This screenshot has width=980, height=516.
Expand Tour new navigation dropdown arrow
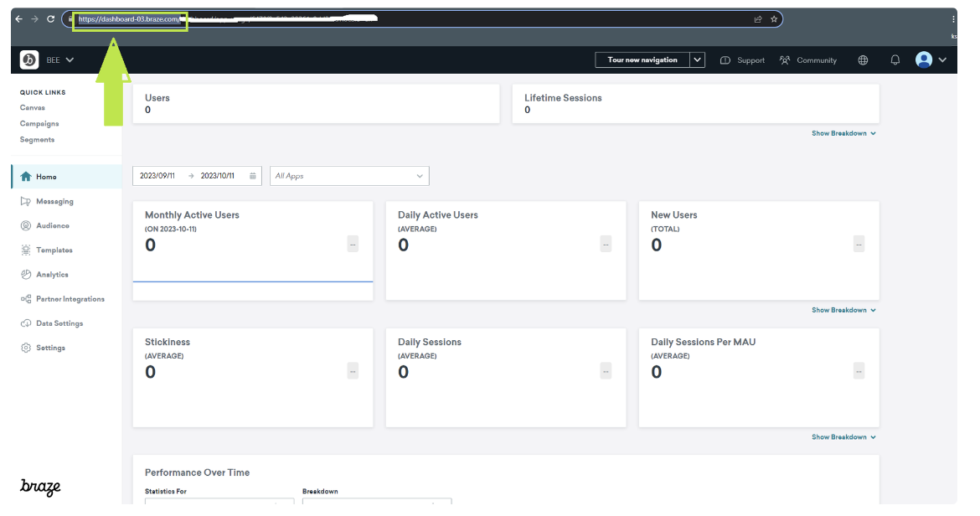(x=698, y=60)
